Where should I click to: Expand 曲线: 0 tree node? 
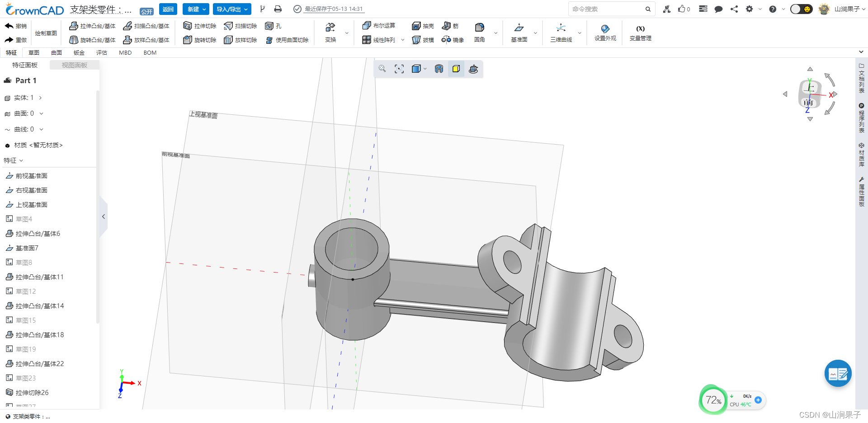pos(41,129)
